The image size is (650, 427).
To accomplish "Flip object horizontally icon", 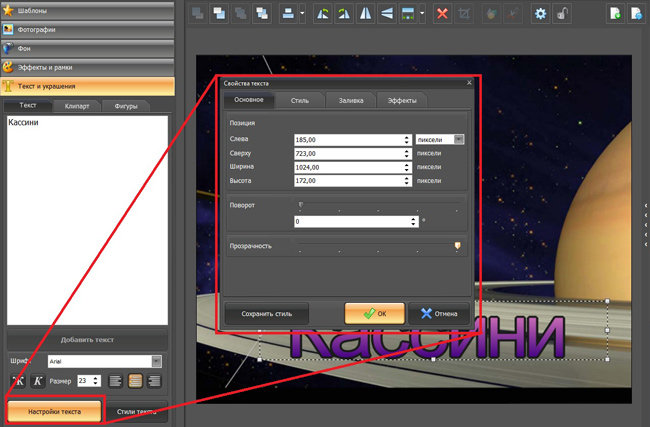I will point(366,14).
